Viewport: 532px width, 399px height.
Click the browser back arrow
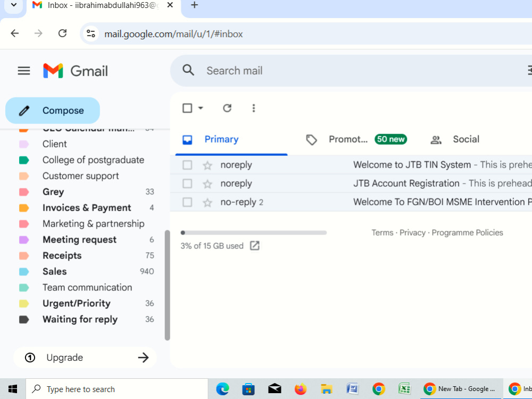(x=14, y=33)
